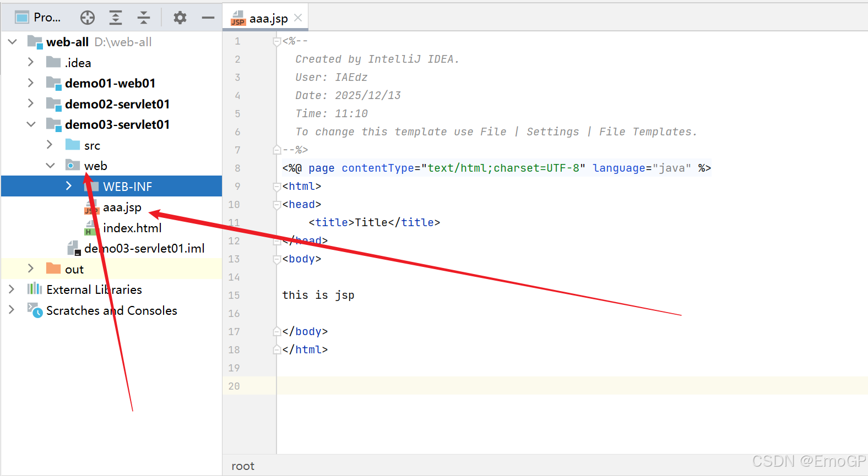Click line number 20 in the gutter

click(x=234, y=386)
